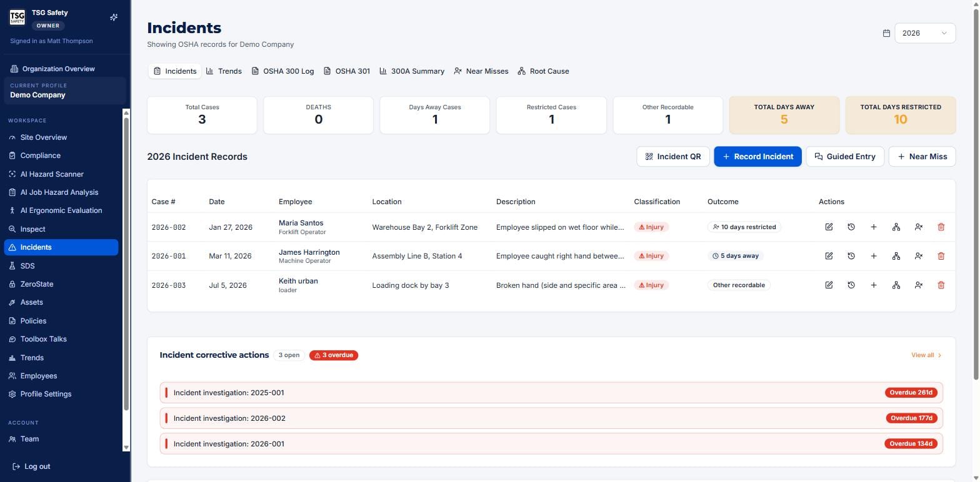The height and width of the screenshot is (482, 980).
Task: Click View all corrective actions link
Action: pyautogui.click(x=926, y=355)
